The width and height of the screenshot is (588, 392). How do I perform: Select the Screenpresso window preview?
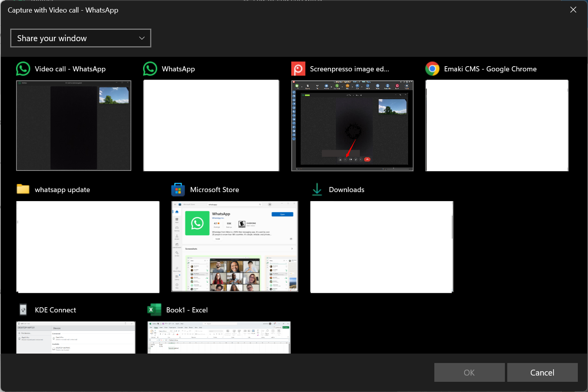(352, 125)
